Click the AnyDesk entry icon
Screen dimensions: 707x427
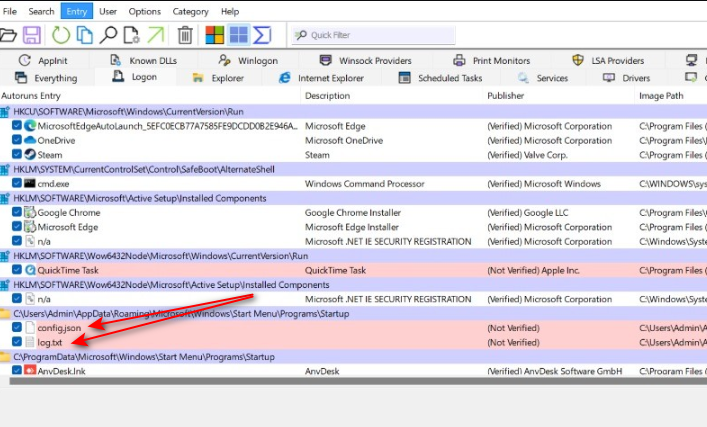coord(30,371)
